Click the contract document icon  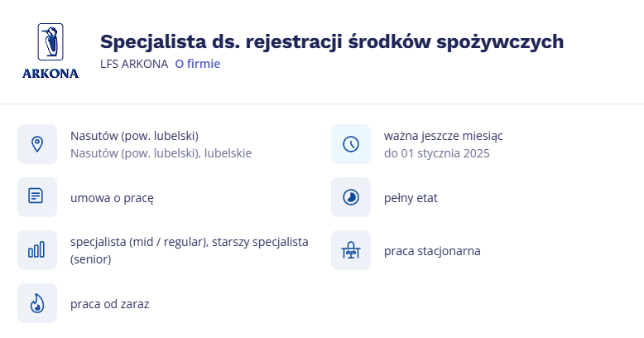click(x=37, y=197)
